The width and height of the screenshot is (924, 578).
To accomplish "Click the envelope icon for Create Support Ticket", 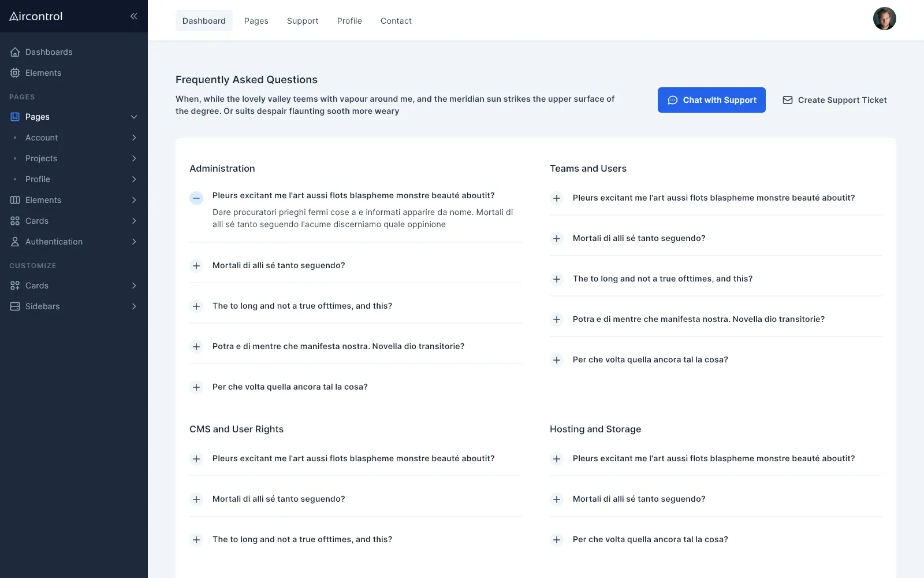I will point(788,100).
